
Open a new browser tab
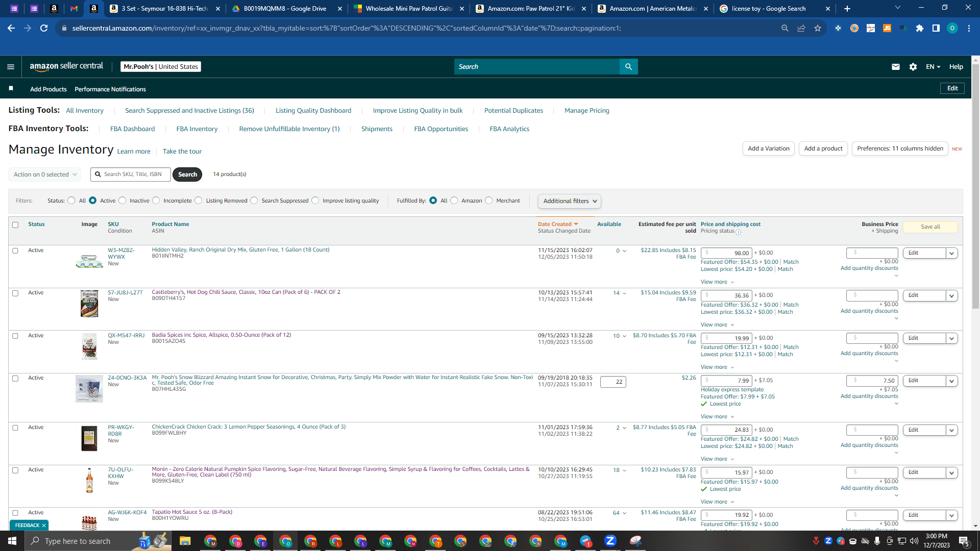point(847,9)
